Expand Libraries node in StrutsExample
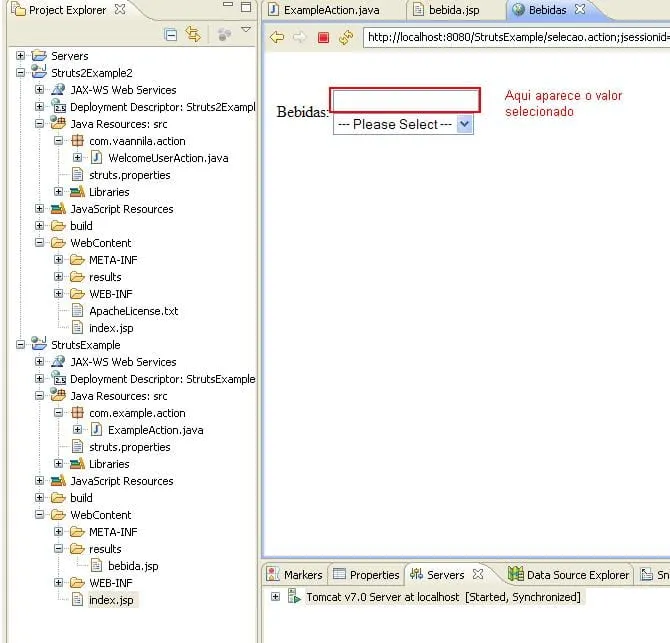This screenshot has width=670, height=643. point(59,464)
